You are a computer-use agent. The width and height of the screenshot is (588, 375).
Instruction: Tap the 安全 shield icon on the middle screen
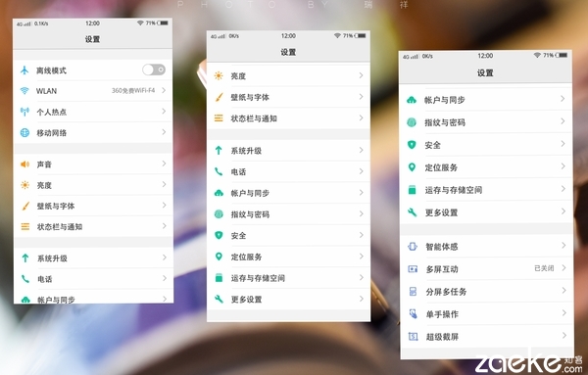pos(219,235)
